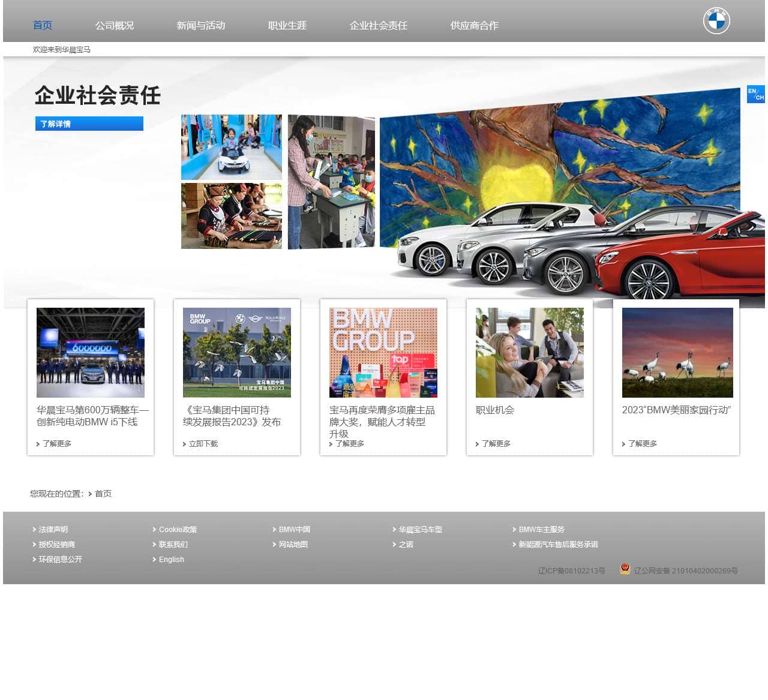Open BMW中国 footer link
This screenshot has height=700, width=768.
pos(295,530)
